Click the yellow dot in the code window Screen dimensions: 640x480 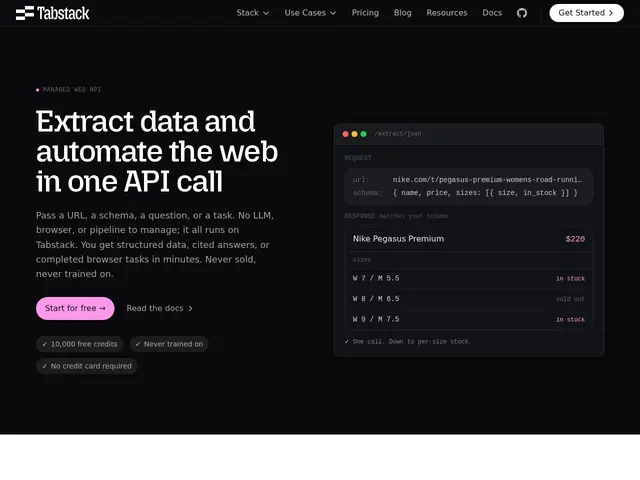pos(354,134)
